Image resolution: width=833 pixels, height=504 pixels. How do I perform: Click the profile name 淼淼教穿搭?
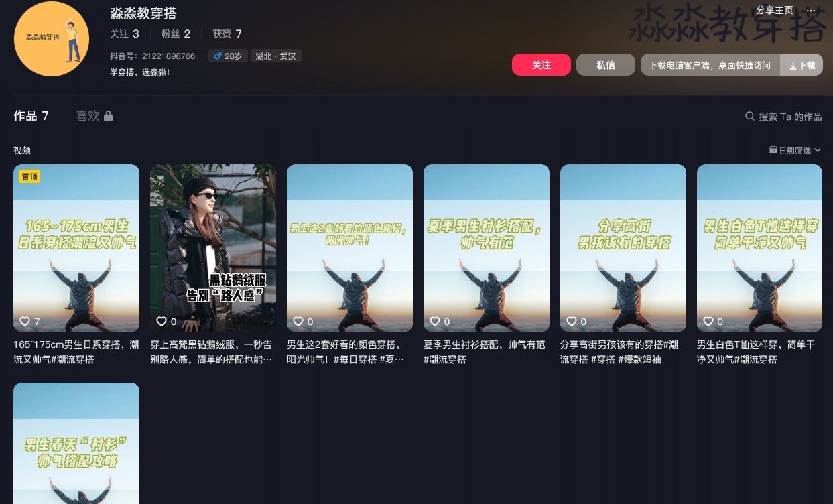pos(143,13)
